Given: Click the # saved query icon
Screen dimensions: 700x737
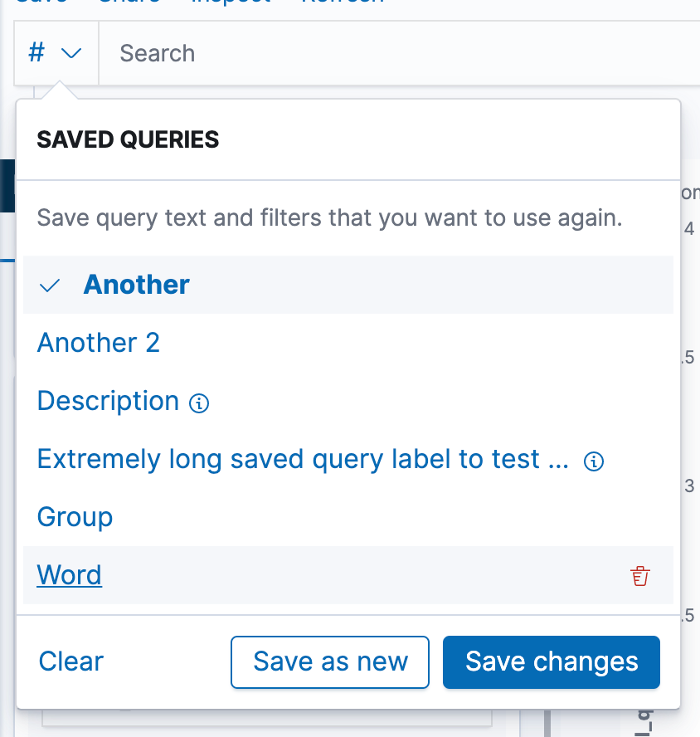Looking at the screenshot, I should 36,52.
